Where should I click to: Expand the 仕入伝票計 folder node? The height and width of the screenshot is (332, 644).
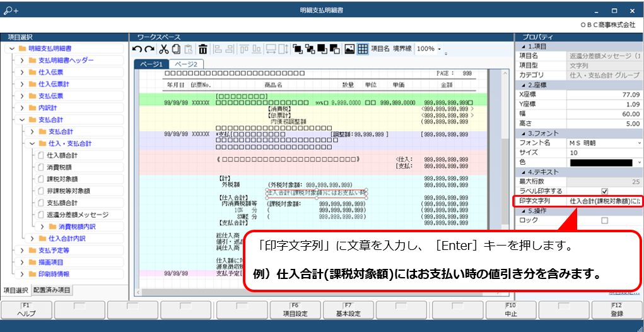tap(22, 84)
